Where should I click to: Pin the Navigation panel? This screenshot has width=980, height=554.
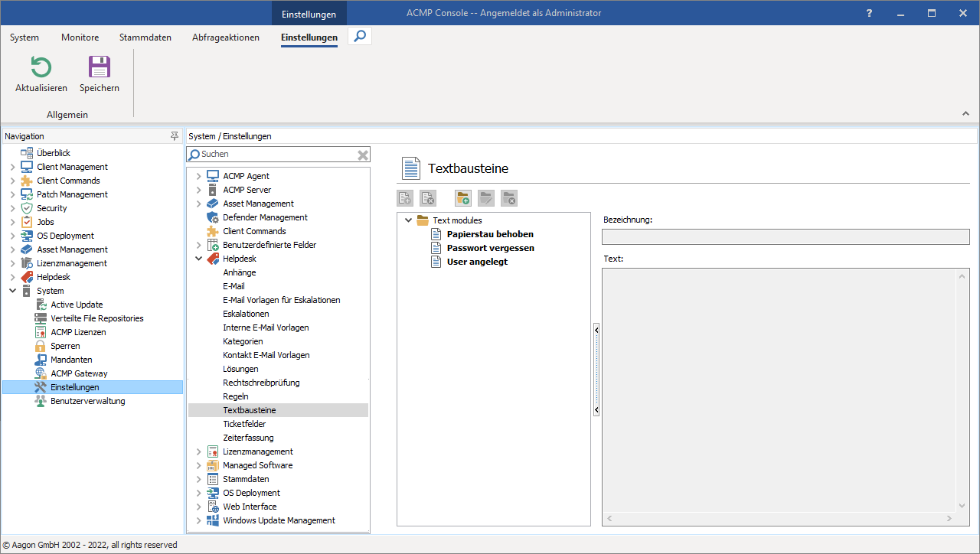click(x=175, y=135)
